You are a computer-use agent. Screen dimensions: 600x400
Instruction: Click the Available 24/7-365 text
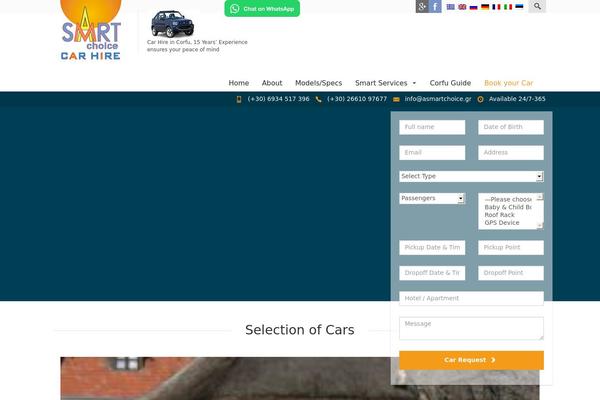(x=517, y=99)
